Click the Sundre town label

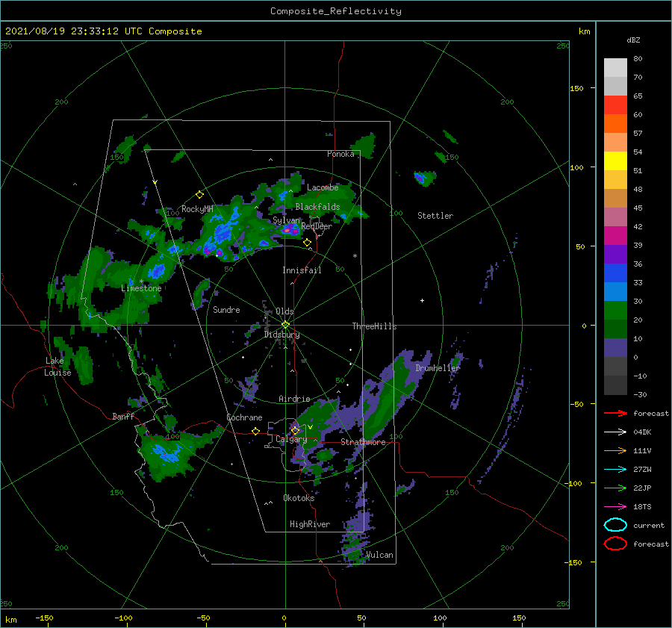(226, 310)
